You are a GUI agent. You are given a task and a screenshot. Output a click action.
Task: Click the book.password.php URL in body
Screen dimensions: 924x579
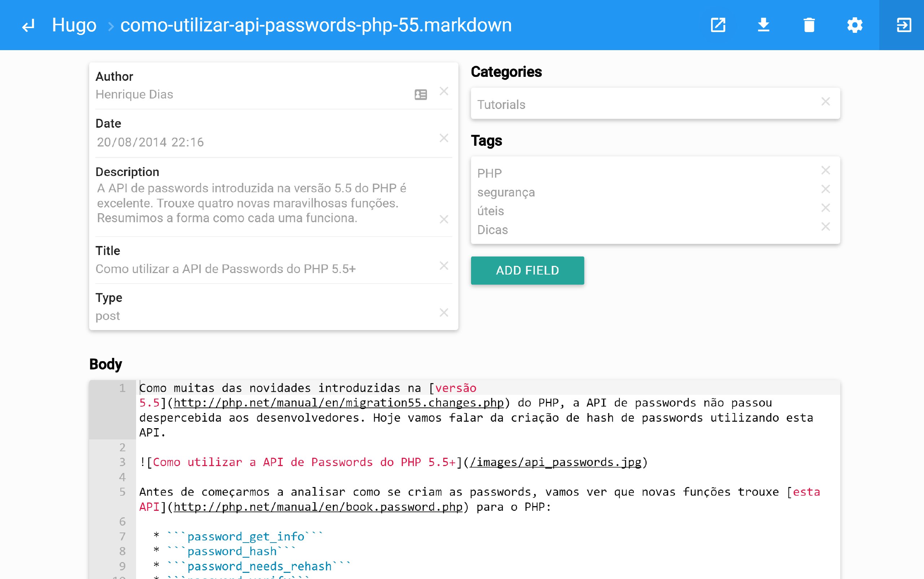point(318,507)
